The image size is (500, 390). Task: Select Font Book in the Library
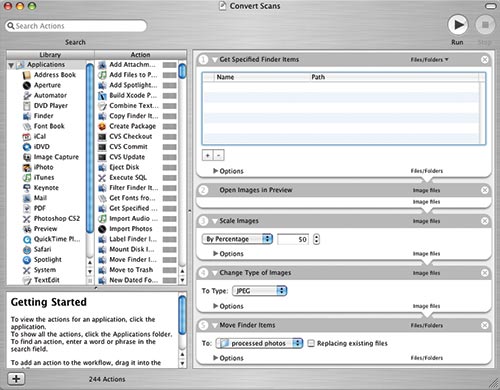pyautogui.click(x=49, y=126)
